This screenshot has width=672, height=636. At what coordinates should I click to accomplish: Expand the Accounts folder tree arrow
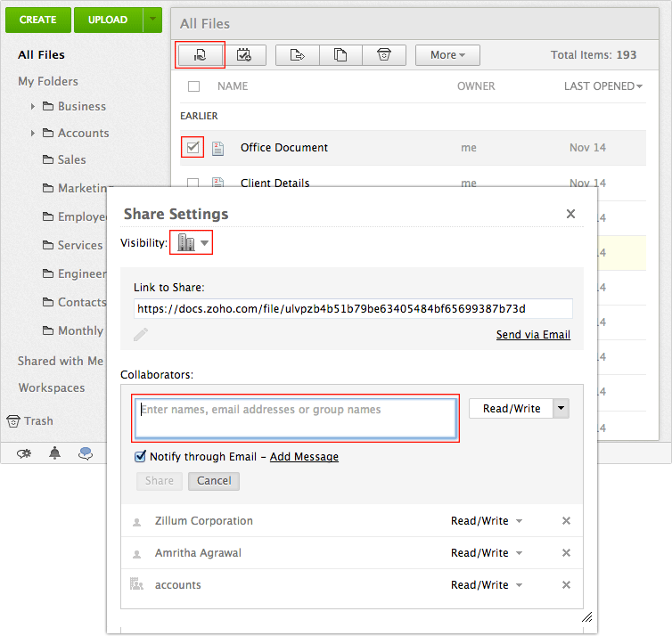click(33, 134)
